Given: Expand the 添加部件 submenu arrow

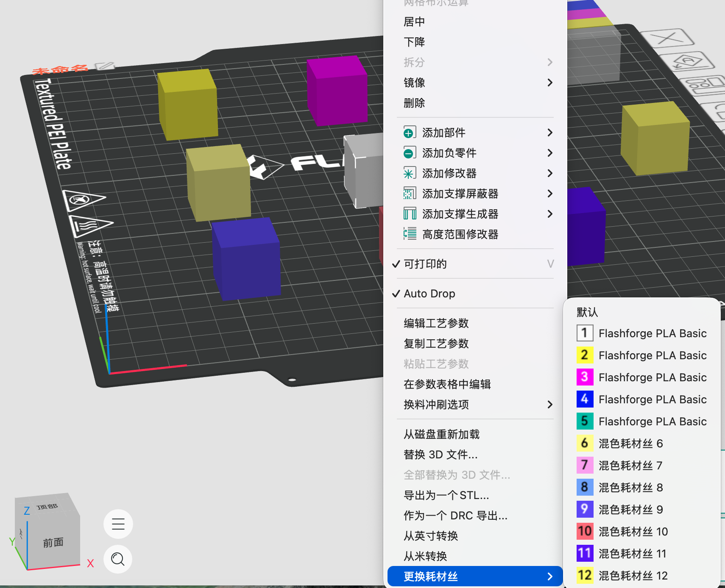Looking at the screenshot, I should [550, 133].
